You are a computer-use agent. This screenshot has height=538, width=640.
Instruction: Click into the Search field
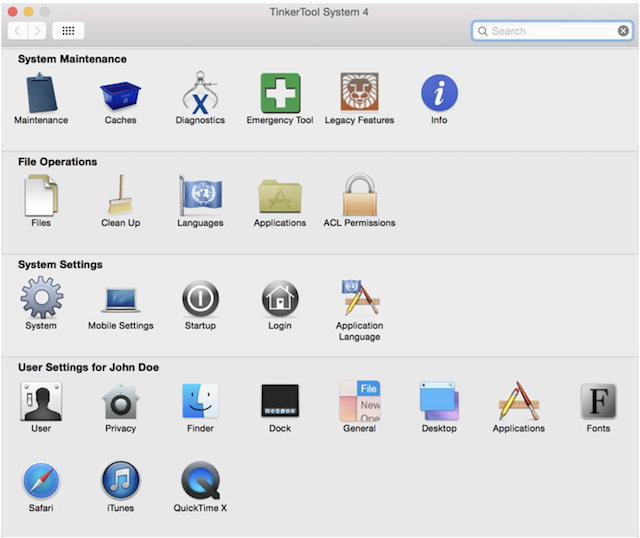pos(550,31)
